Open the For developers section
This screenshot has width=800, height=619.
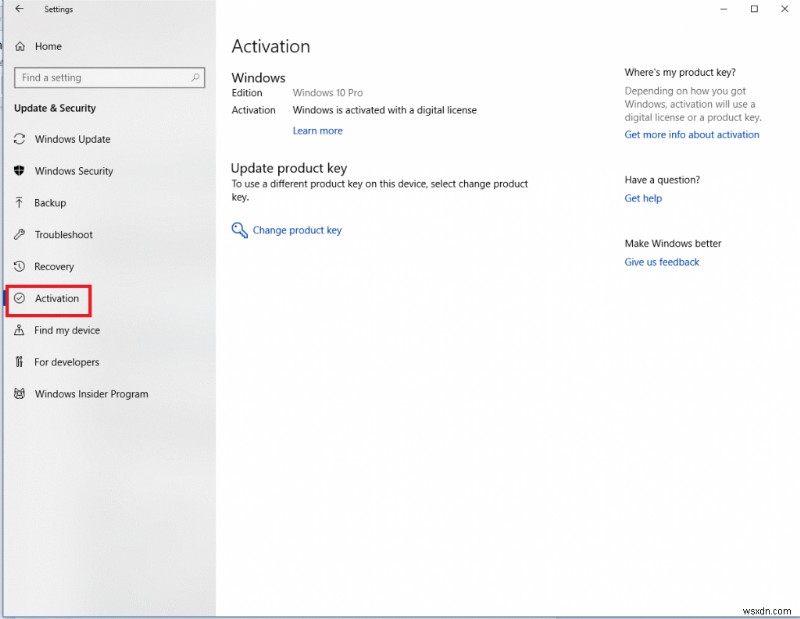click(20, 362)
